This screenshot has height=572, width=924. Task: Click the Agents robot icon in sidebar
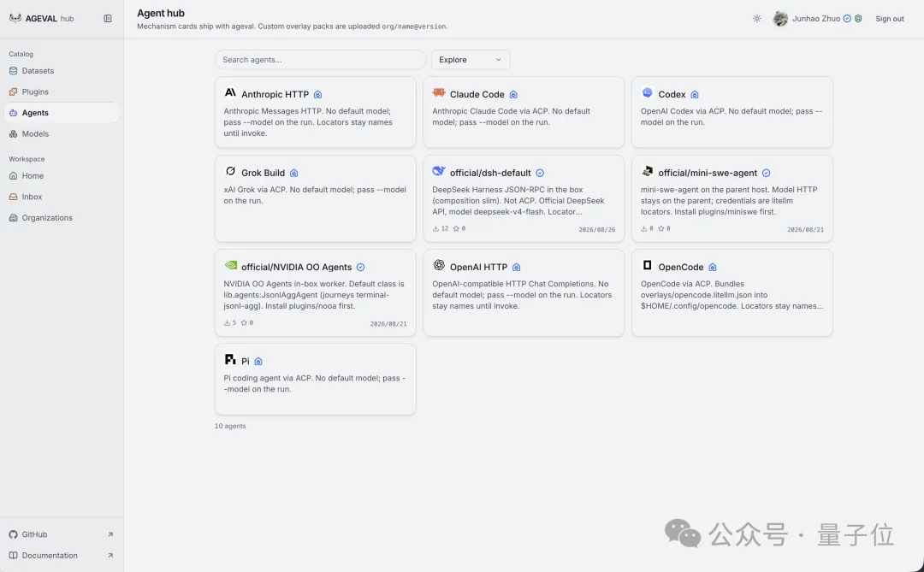[14, 113]
